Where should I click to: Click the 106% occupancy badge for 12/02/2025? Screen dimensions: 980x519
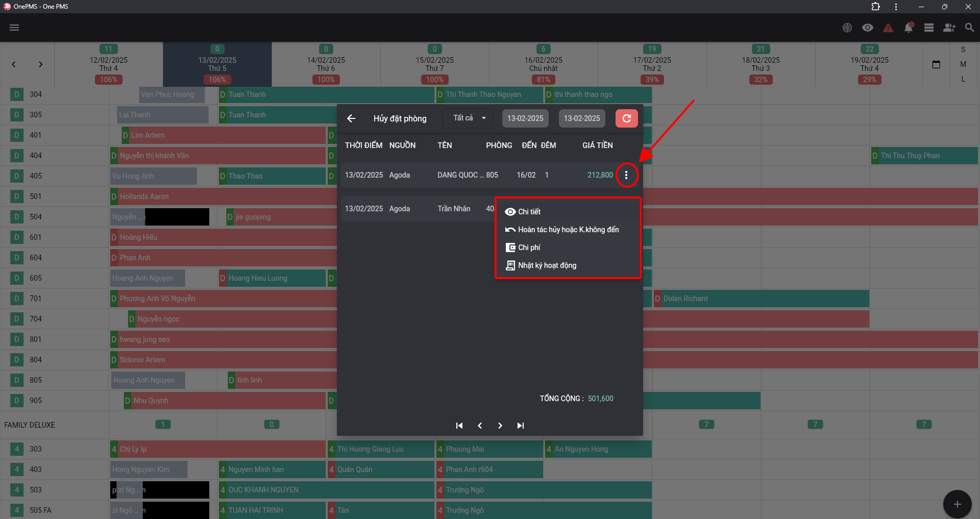pos(109,80)
